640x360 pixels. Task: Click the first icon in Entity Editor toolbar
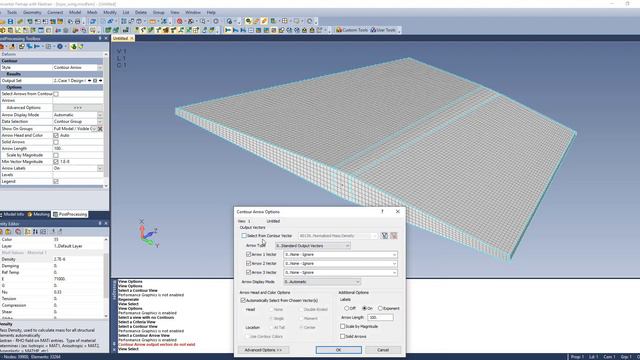(2, 231)
